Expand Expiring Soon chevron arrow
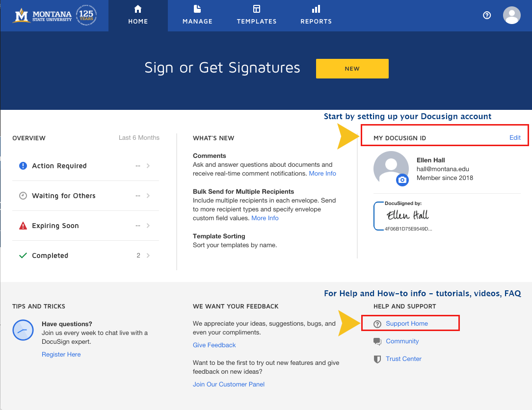The image size is (532, 410). point(148,226)
